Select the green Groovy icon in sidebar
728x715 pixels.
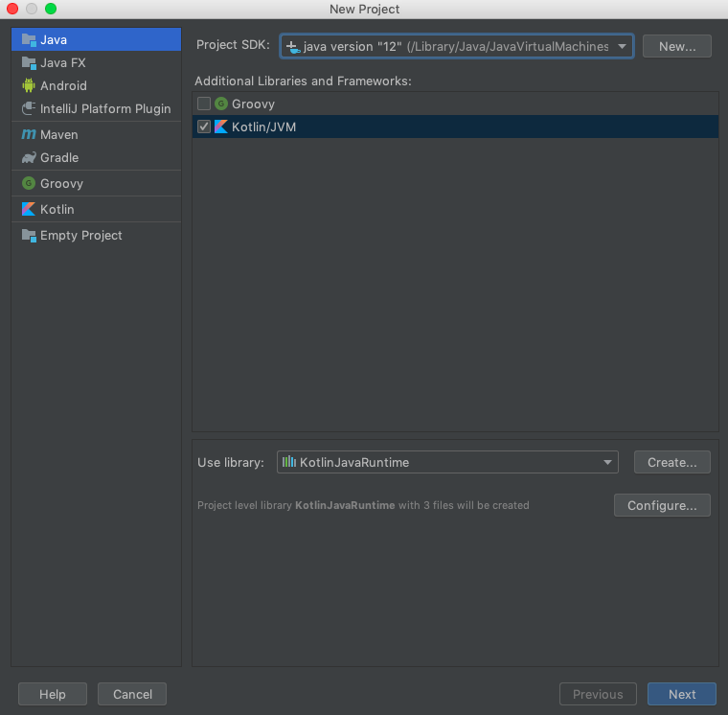pos(29,183)
